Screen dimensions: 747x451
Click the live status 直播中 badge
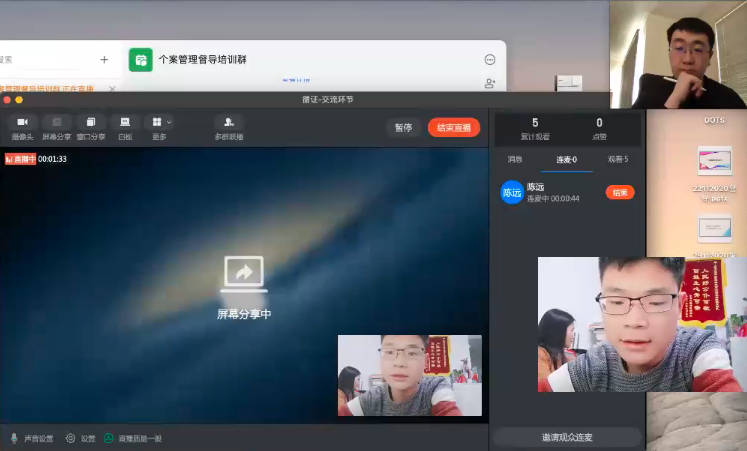point(20,159)
